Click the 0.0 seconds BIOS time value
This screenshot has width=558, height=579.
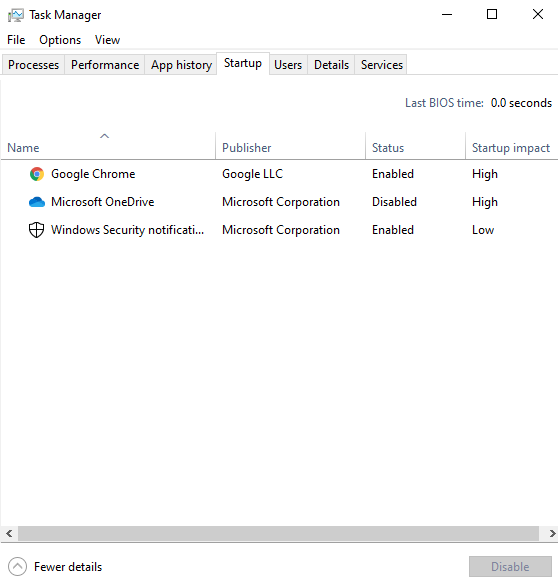(521, 103)
